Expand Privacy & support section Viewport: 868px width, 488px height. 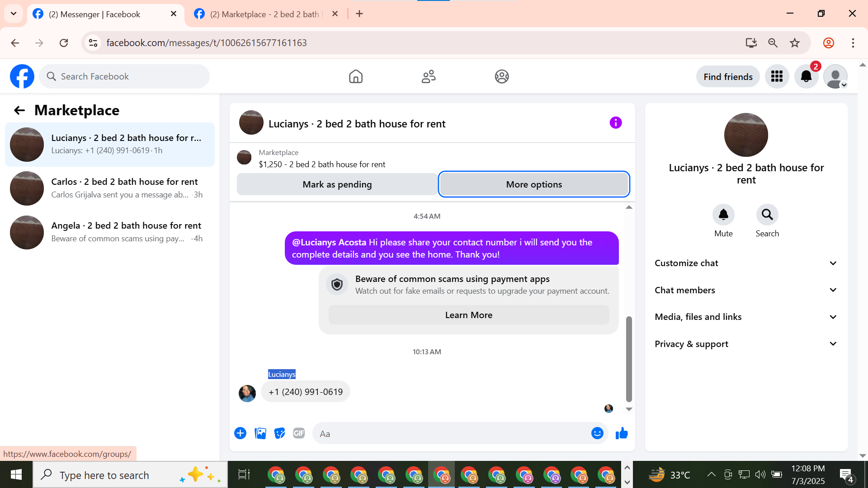[746, 344]
